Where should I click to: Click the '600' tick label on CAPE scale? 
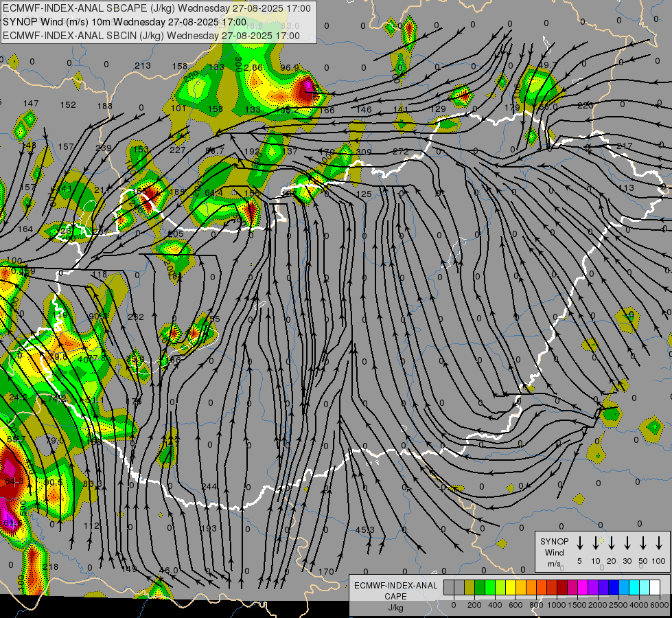click(x=515, y=605)
